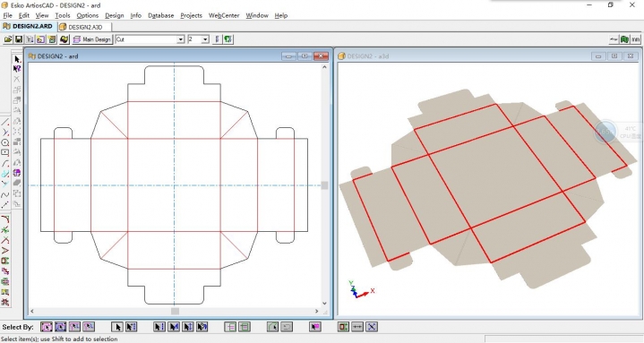Open the WebCenter menu

pyautogui.click(x=224, y=15)
